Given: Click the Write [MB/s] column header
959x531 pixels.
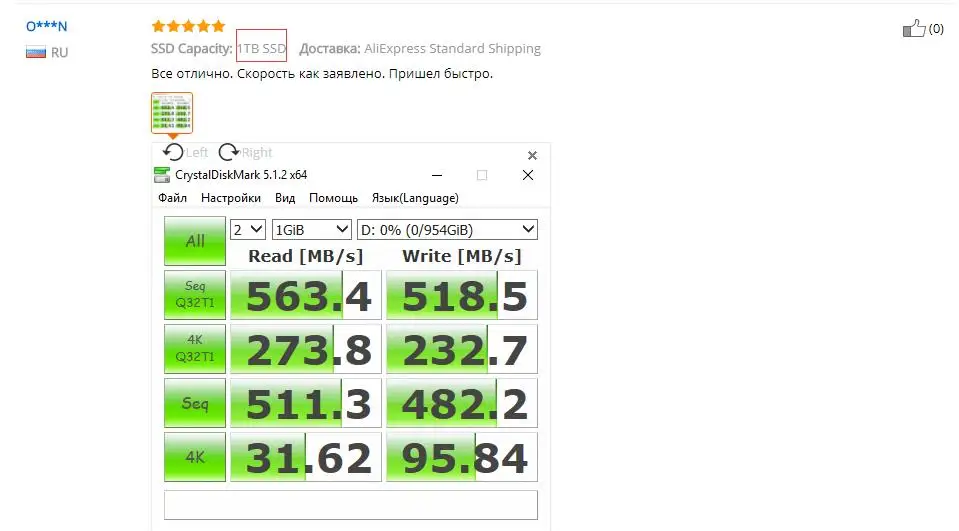Looking at the screenshot, I should (x=462, y=256).
